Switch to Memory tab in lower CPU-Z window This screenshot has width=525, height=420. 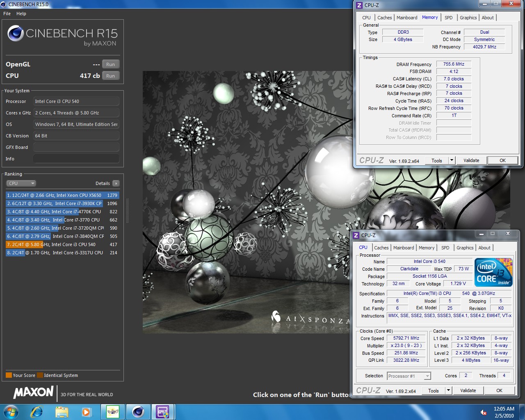pos(427,248)
